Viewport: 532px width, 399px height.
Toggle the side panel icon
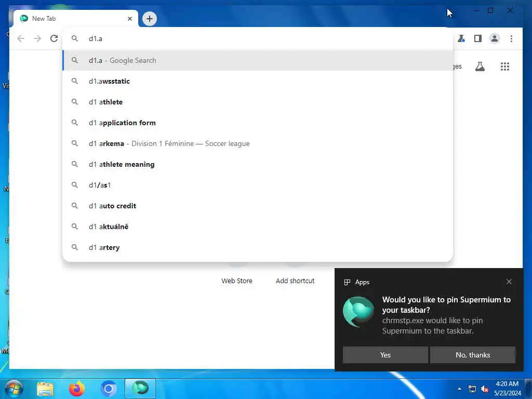478,38
